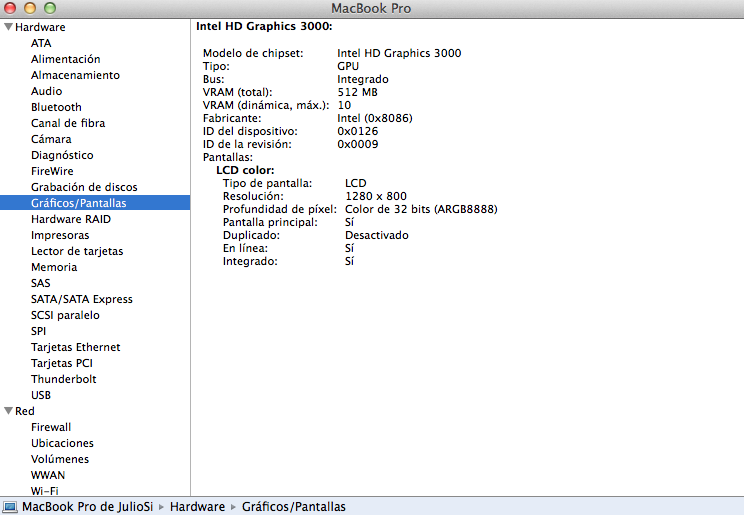Click the Modelo de chipset label
744x515 pixels.
(253, 53)
